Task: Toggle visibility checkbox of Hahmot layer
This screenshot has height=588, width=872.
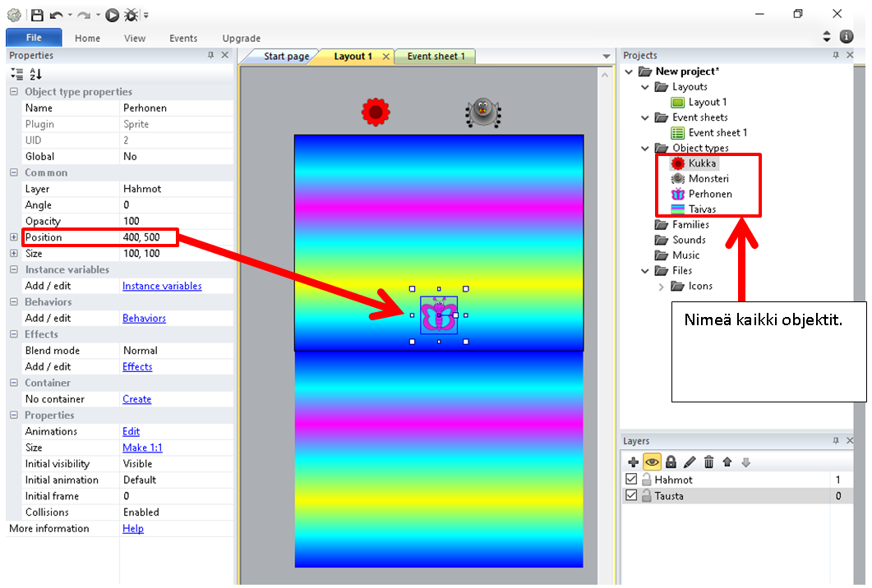Action: point(631,480)
